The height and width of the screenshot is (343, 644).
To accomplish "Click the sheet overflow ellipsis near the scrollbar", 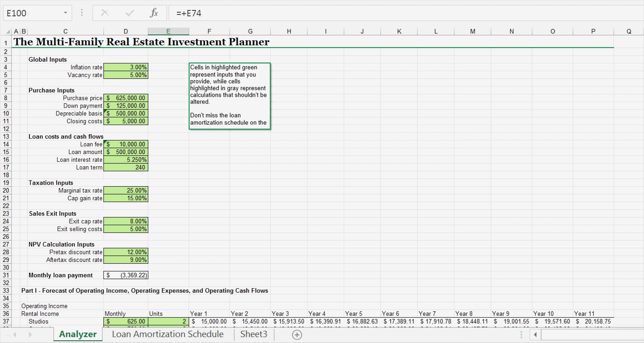I will (x=521, y=335).
